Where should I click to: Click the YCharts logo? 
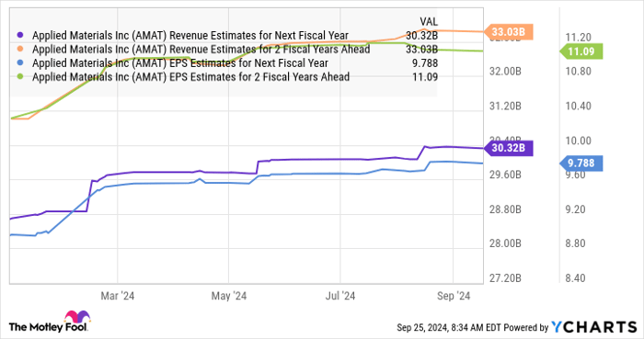(x=594, y=327)
